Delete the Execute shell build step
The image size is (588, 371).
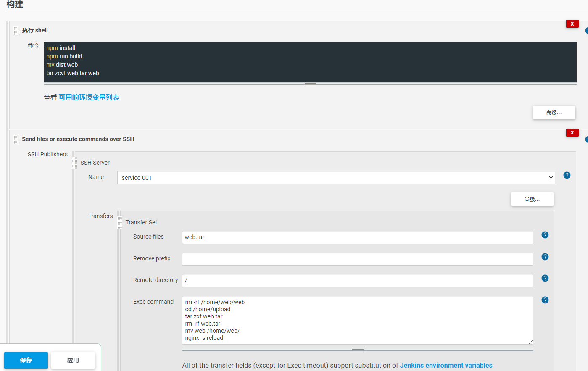point(572,24)
